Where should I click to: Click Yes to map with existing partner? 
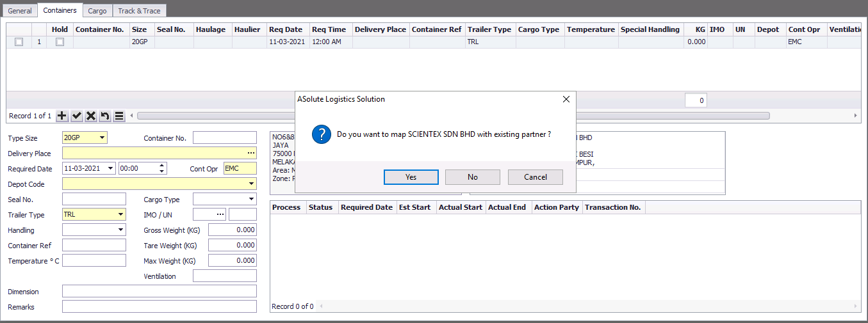pyautogui.click(x=411, y=177)
